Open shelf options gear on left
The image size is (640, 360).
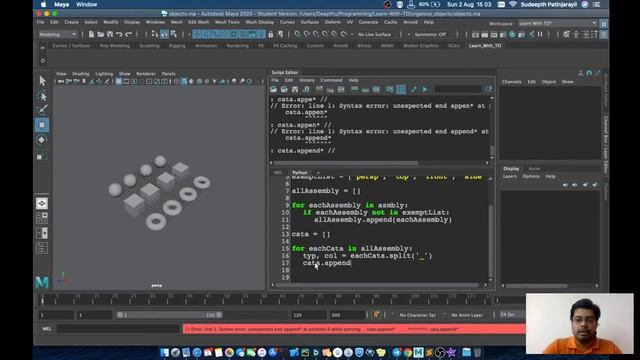tap(43, 60)
